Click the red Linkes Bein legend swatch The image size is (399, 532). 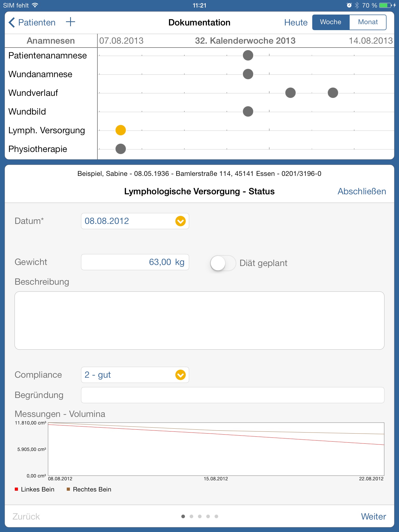pyautogui.click(x=16, y=489)
